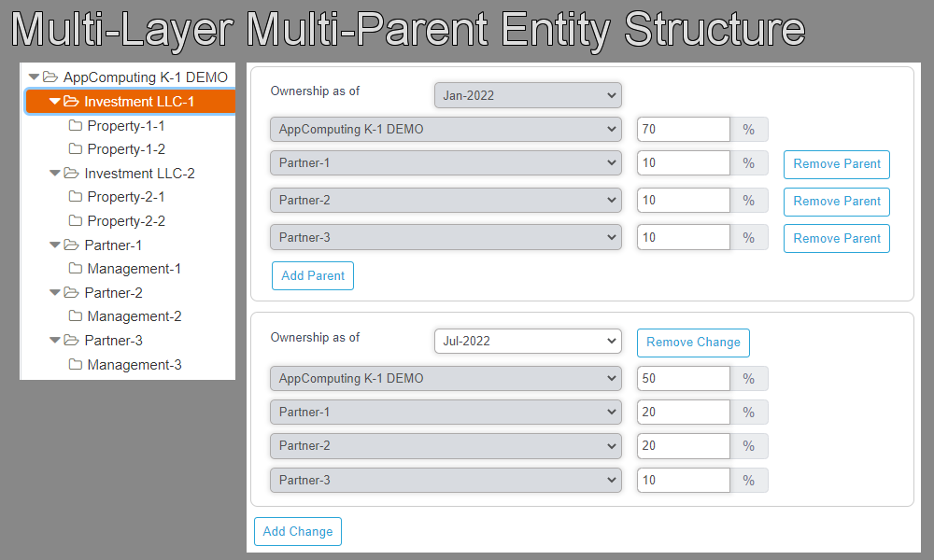
Task: Click the open-folder icon beside Investment LLC-2
Action: 71,174
